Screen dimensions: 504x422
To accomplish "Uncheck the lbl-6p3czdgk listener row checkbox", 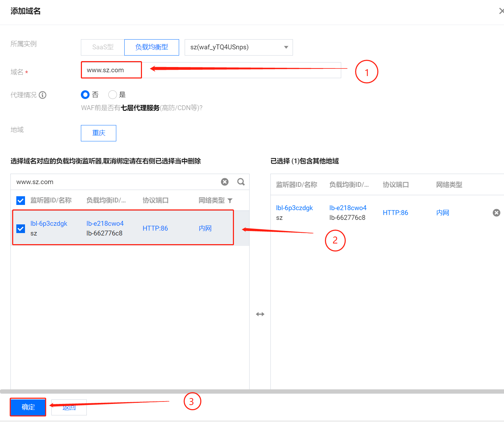I will click(21, 229).
